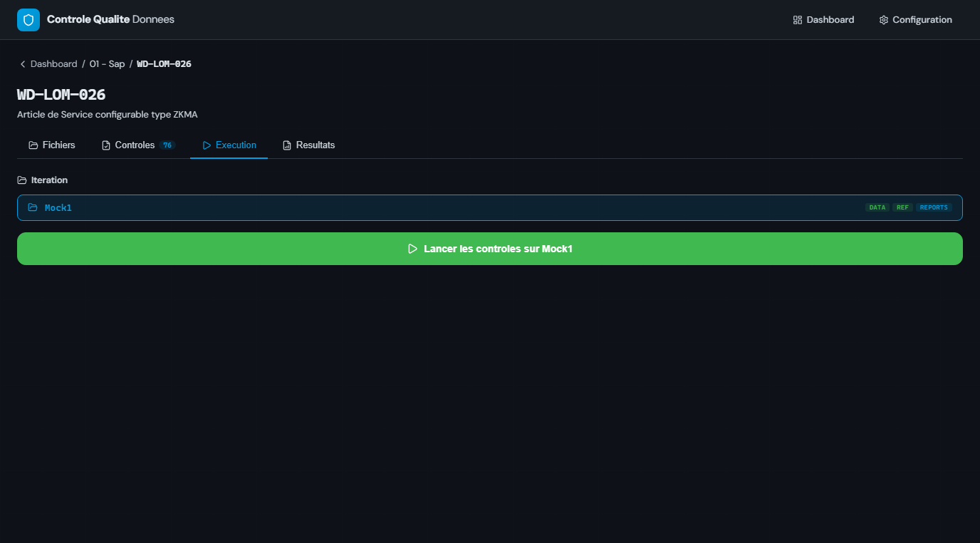
Task: Open the Resultats tab
Action: click(x=308, y=145)
